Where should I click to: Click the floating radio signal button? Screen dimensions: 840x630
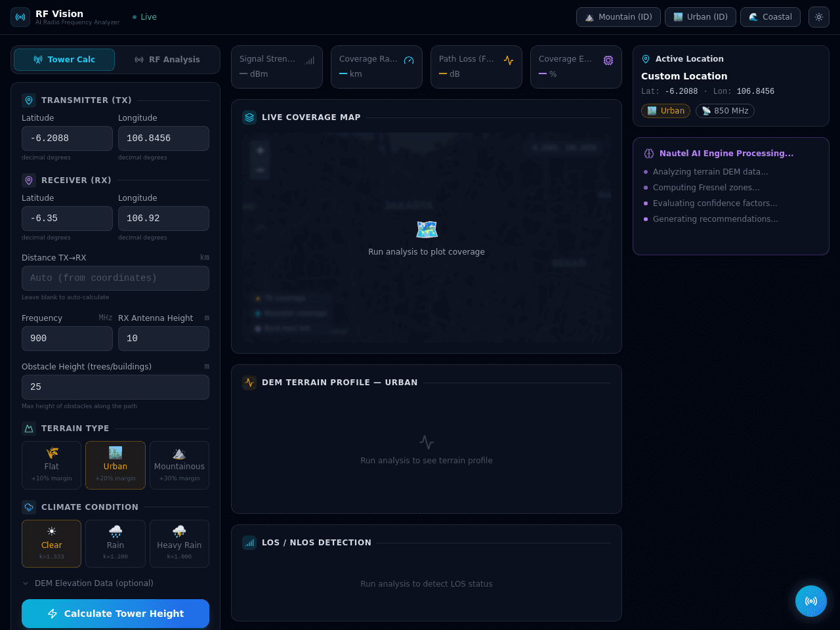click(811, 601)
